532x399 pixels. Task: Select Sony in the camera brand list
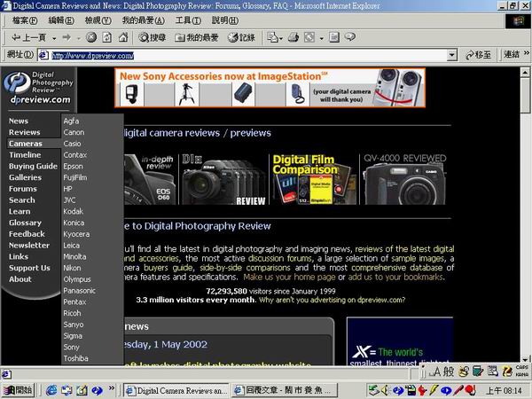71,348
